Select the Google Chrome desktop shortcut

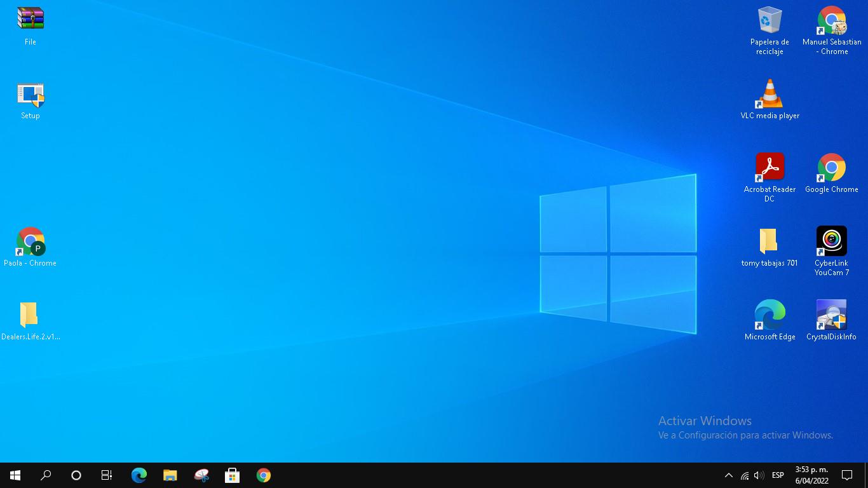coord(831,169)
